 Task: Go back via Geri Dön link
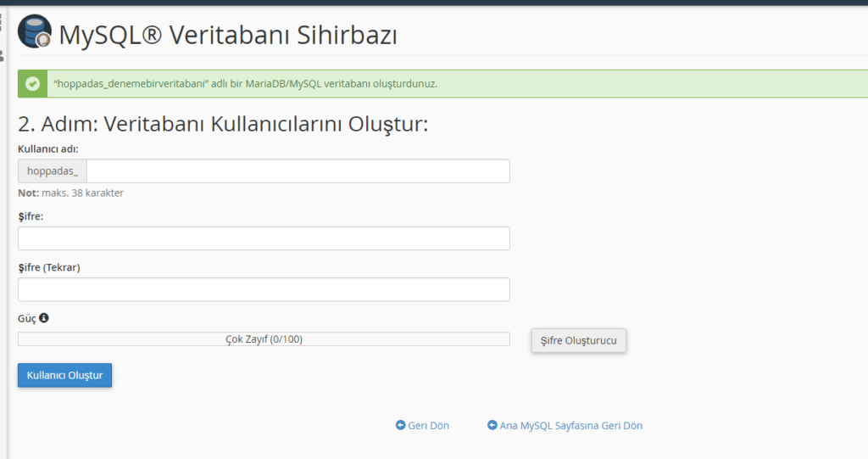[x=428, y=426]
